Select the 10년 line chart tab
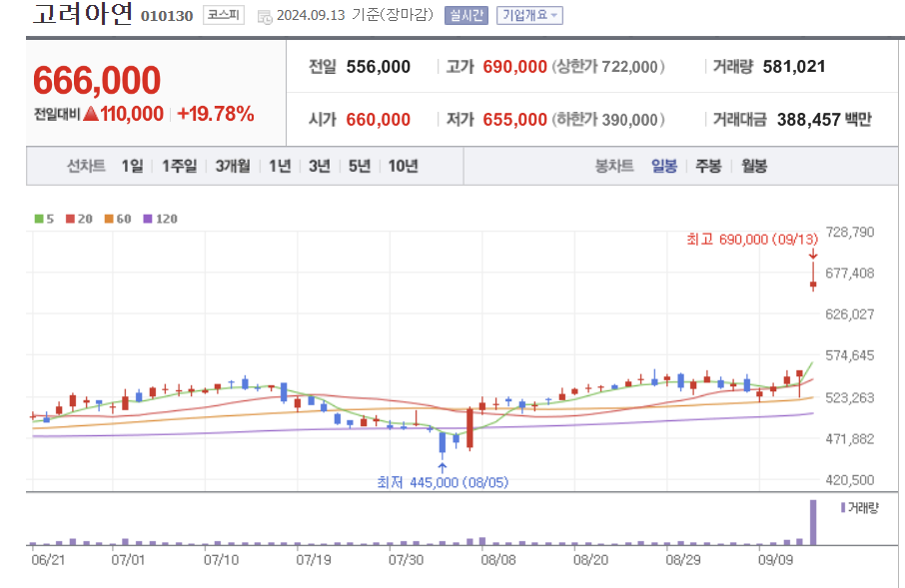 (403, 166)
